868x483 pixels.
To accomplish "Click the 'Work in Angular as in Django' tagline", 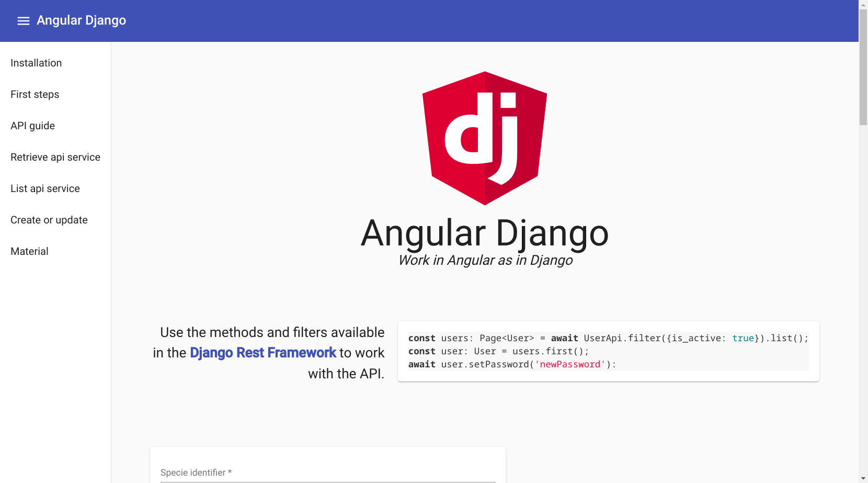I will 485,260.
